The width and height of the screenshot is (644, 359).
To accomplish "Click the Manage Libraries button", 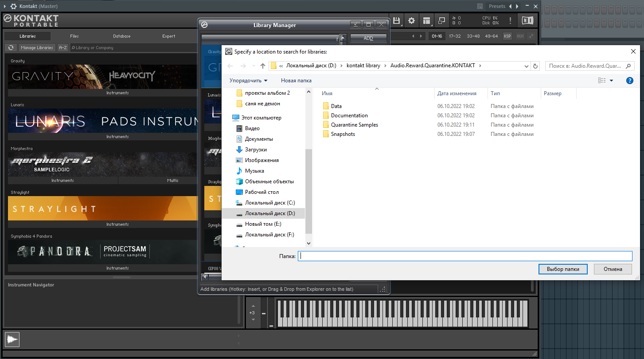I will pos(37,47).
